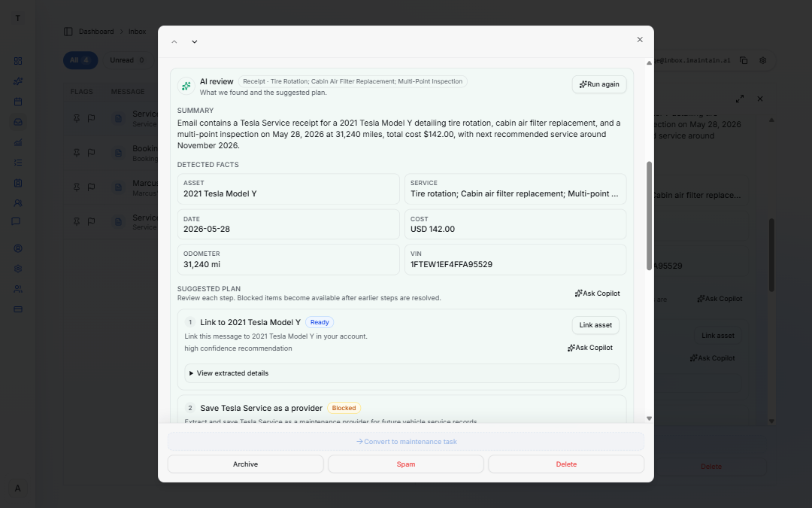Select the Ready status badge

(320, 322)
